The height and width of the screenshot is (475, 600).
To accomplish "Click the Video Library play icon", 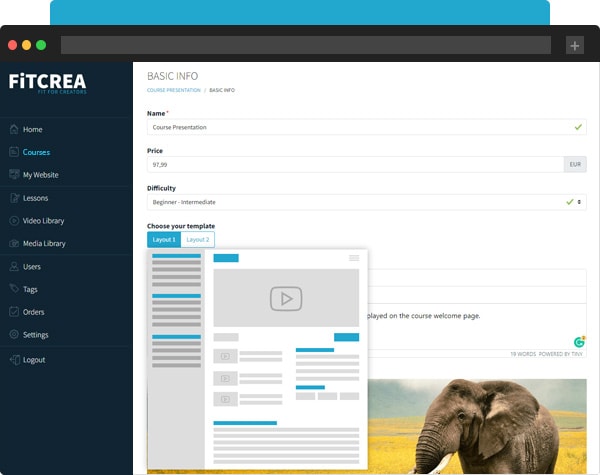I will (14, 221).
